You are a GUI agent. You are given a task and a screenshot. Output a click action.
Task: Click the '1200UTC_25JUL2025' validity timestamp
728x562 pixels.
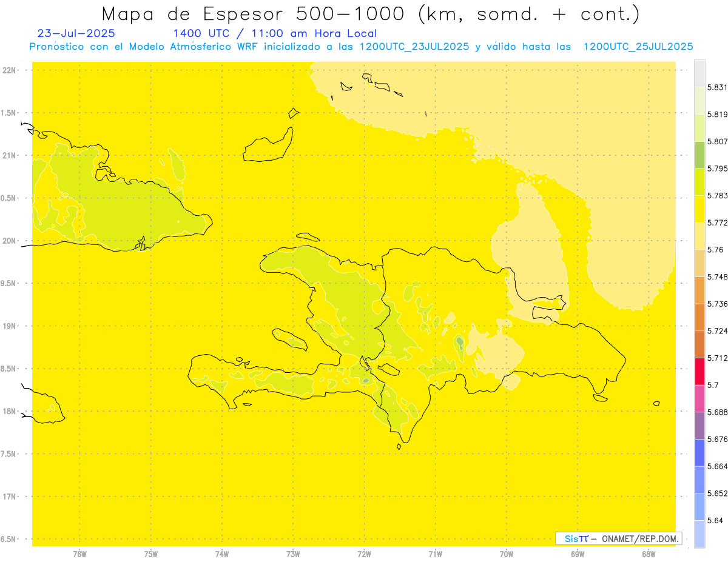point(638,47)
